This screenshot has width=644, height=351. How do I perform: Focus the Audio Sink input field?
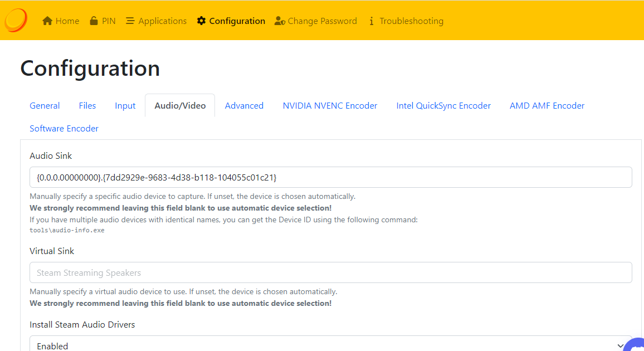pos(330,177)
